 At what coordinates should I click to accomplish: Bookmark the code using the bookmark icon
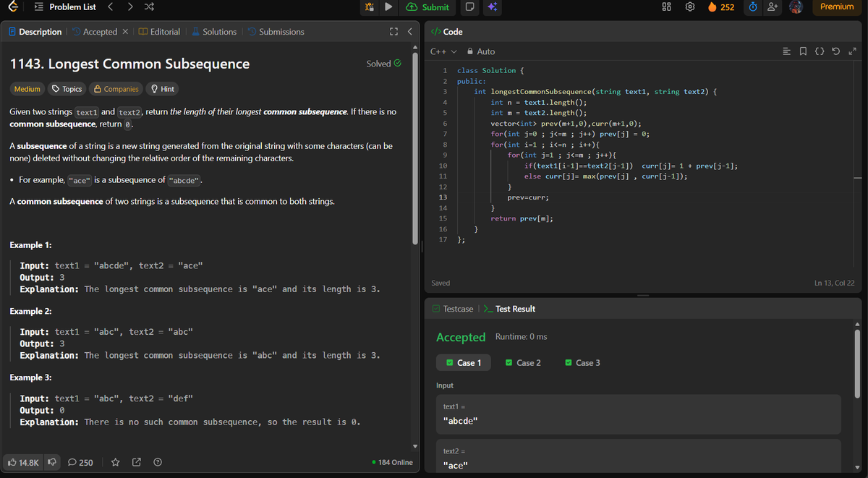point(803,52)
